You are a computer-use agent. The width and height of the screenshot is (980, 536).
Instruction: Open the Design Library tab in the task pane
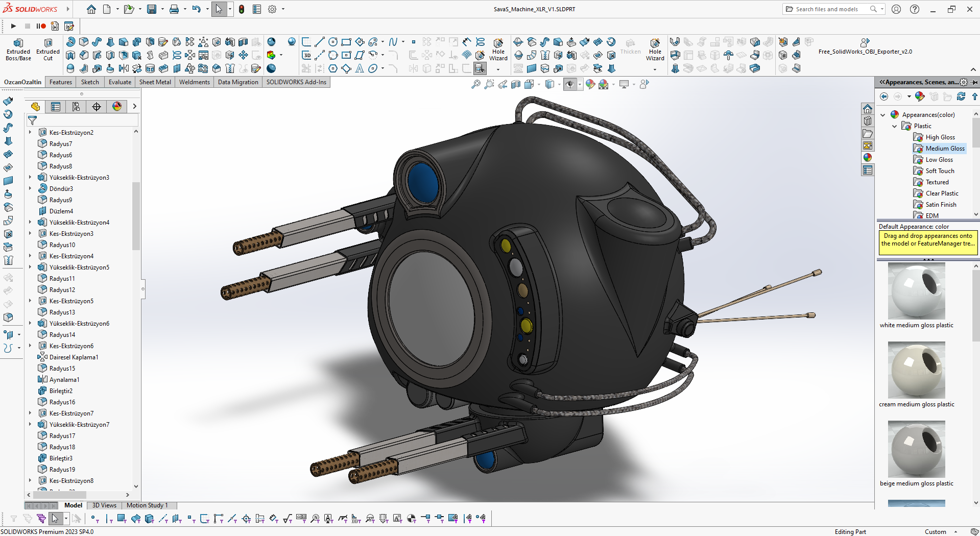point(868,121)
